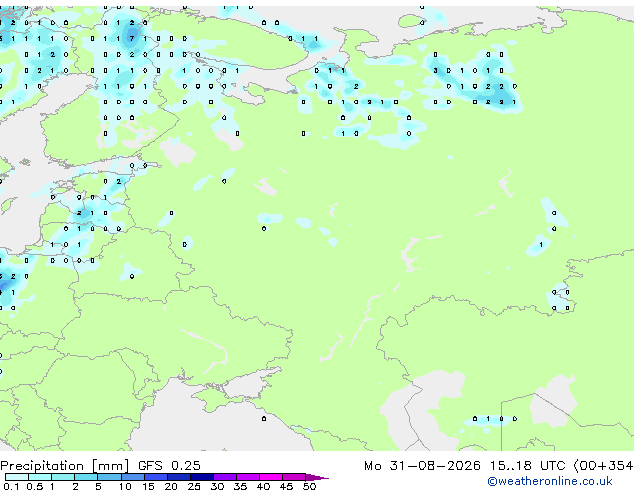The width and height of the screenshot is (634, 490).
Task: Click the legend number 50 label
Action: (309, 486)
